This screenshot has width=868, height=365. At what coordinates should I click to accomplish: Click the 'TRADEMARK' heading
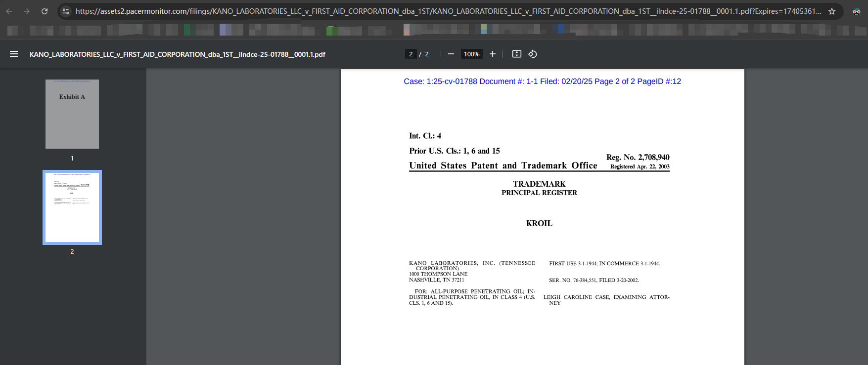(x=539, y=184)
